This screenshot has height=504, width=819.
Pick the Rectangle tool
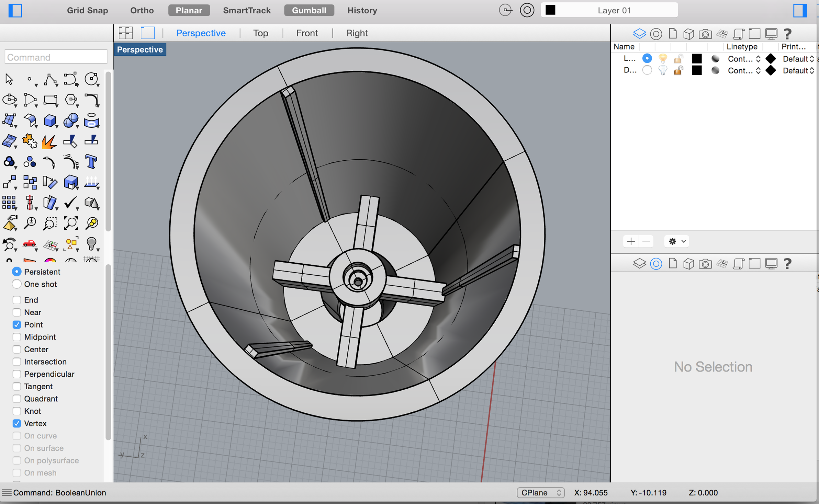click(x=50, y=100)
